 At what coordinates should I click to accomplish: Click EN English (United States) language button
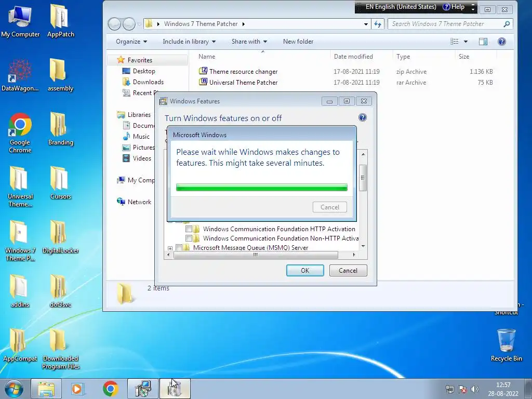[x=401, y=7]
